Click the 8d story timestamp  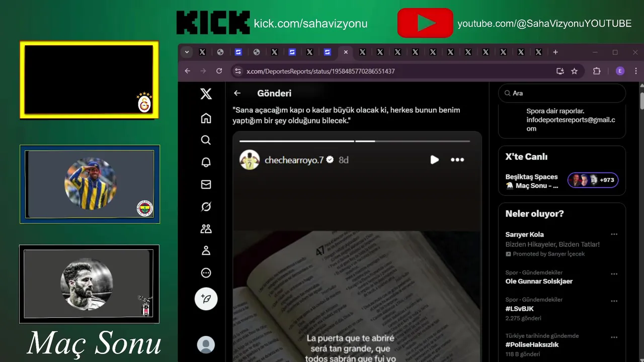[x=344, y=160]
